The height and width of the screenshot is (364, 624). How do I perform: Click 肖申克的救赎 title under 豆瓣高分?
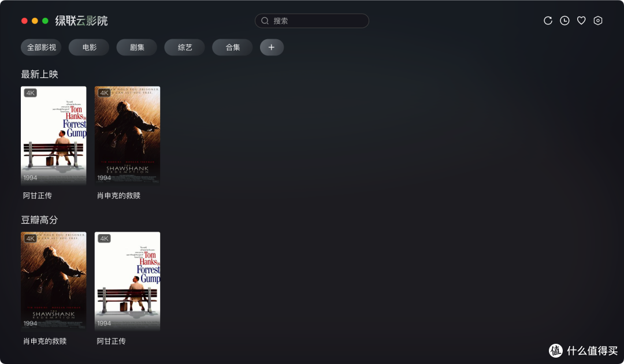pos(44,341)
